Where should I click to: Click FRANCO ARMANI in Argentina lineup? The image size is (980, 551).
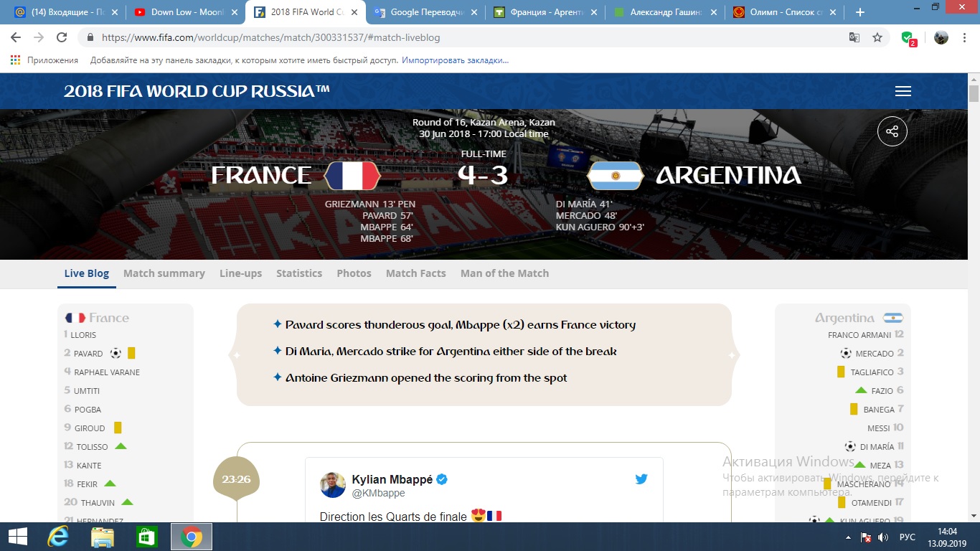click(859, 334)
